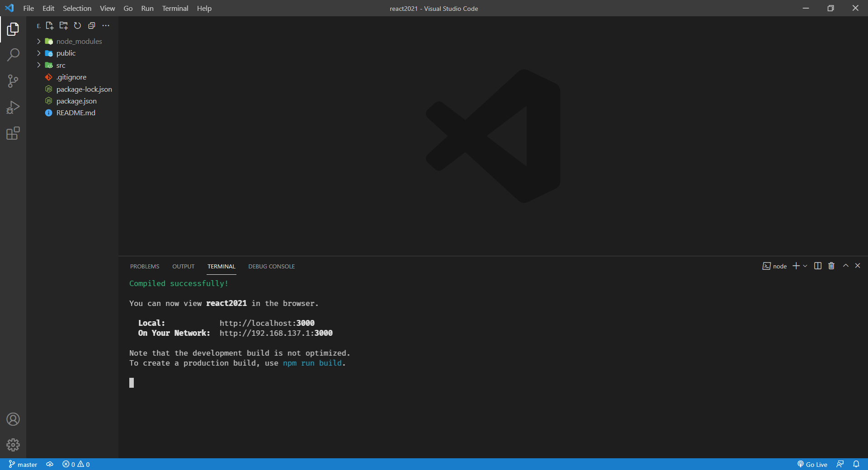Click the publish to cloud sync icon
The width and height of the screenshot is (868, 470).
point(50,464)
